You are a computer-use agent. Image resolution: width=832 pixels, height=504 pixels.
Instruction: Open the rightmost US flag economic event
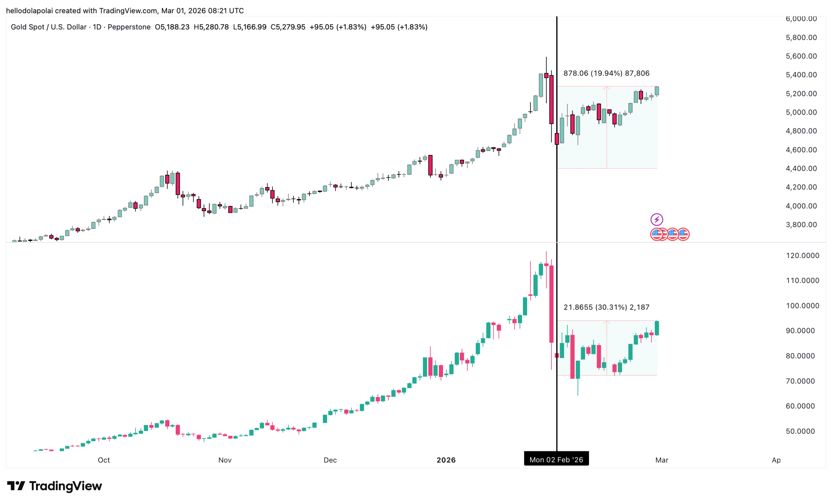click(684, 234)
